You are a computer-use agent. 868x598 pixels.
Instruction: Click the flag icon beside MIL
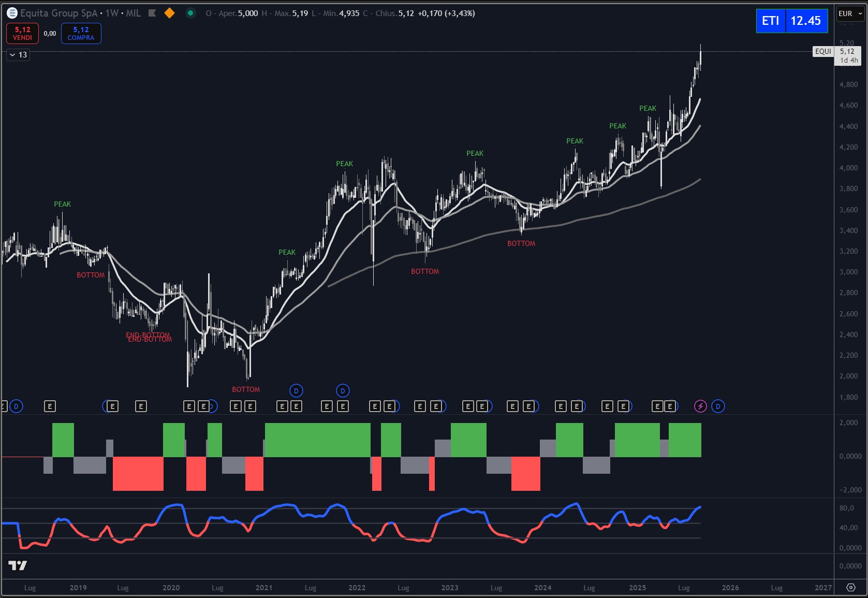pyautogui.click(x=152, y=13)
